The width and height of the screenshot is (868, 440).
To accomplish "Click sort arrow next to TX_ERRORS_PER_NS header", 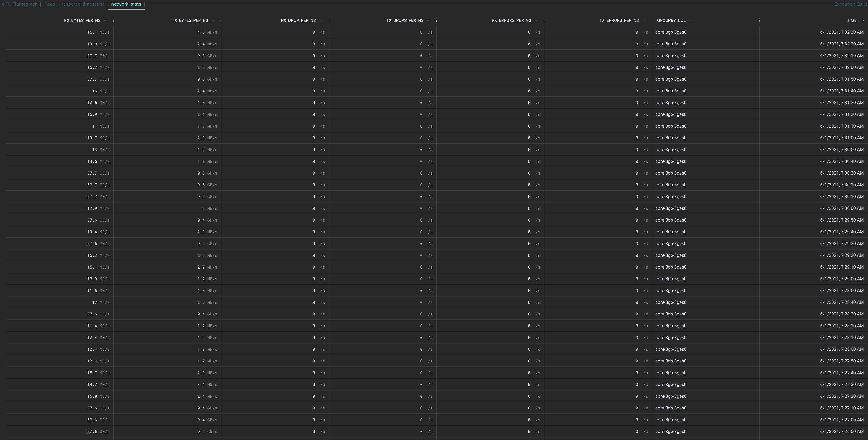I will pos(644,21).
